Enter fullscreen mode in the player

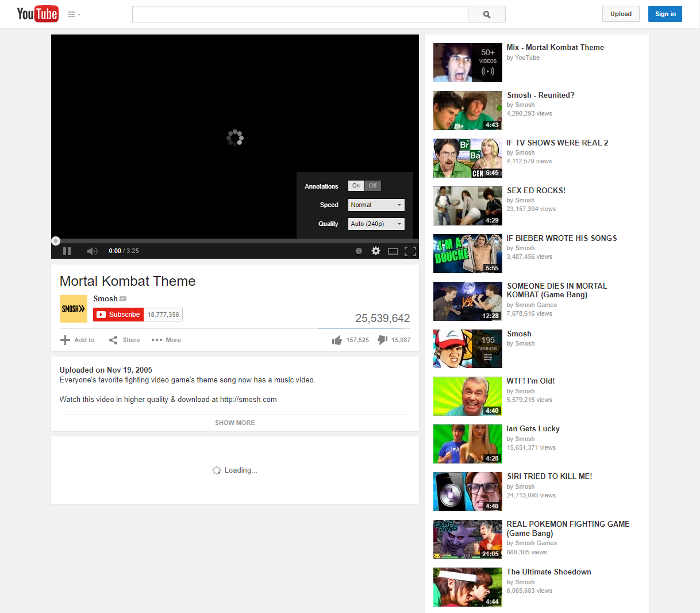point(410,251)
